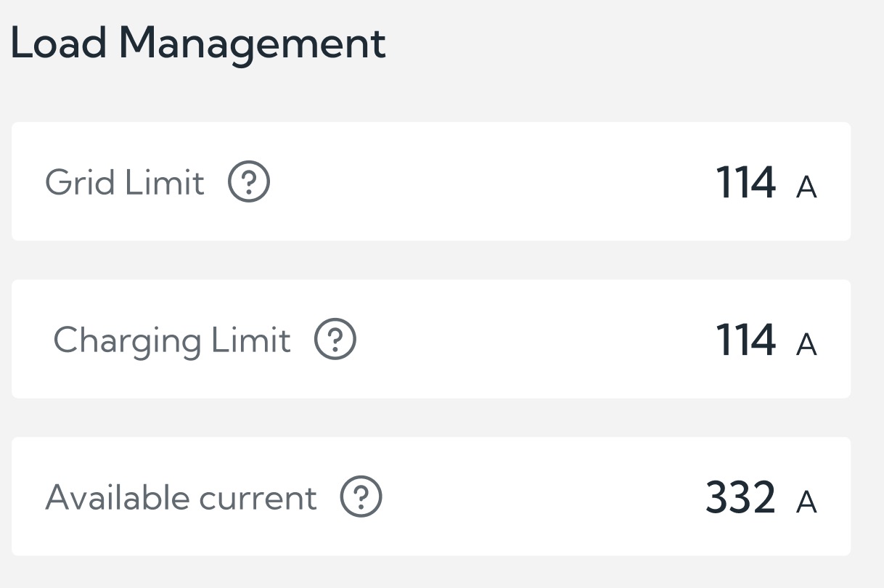Click the ampere unit beside Charging Limit
Viewport: 884px width, 588px height.
pos(806,346)
